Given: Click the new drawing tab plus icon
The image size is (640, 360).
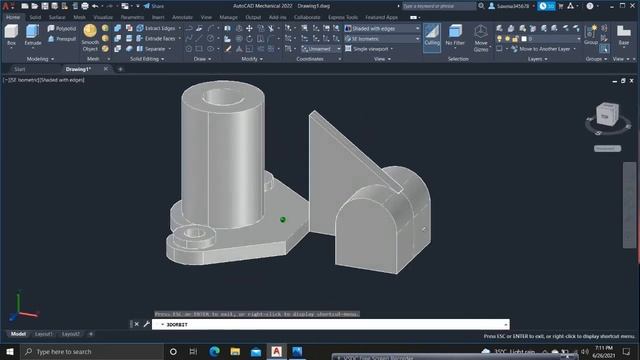Looking at the screenshot, I should [x=120, y=69].
